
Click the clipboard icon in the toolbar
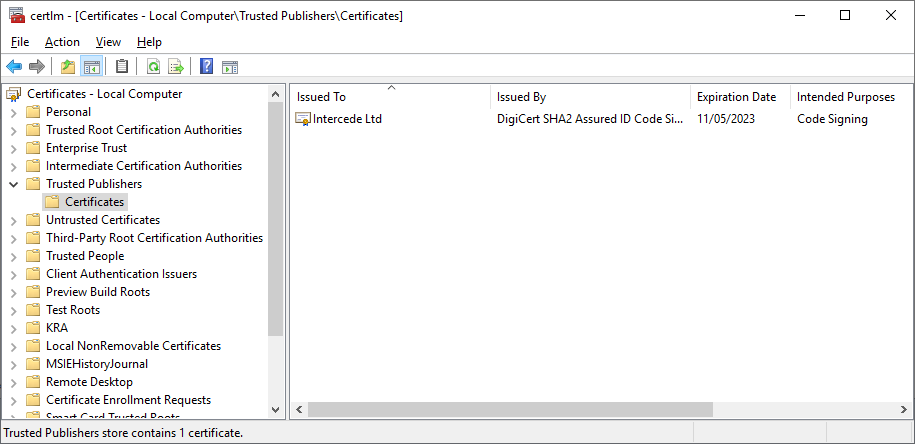tap(122, 67)
